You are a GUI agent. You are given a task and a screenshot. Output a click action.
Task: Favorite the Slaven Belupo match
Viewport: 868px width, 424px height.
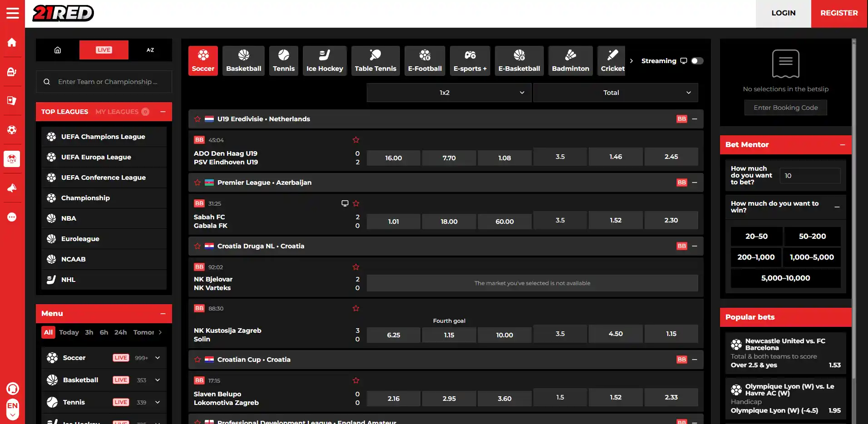coord(356,380)
